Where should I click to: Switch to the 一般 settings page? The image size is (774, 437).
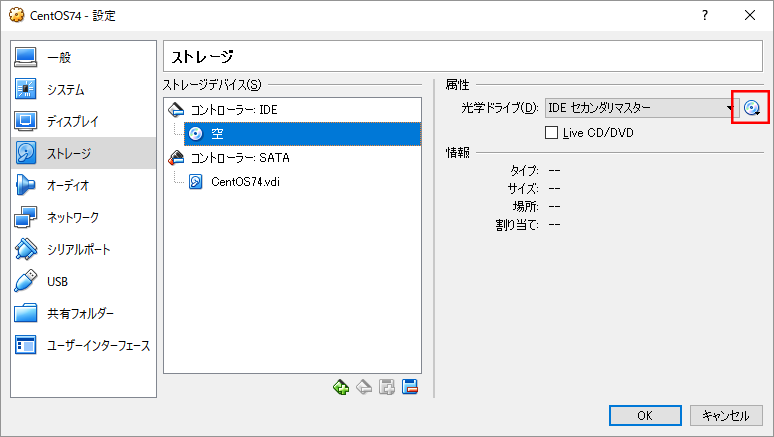(x=83, y=57)
